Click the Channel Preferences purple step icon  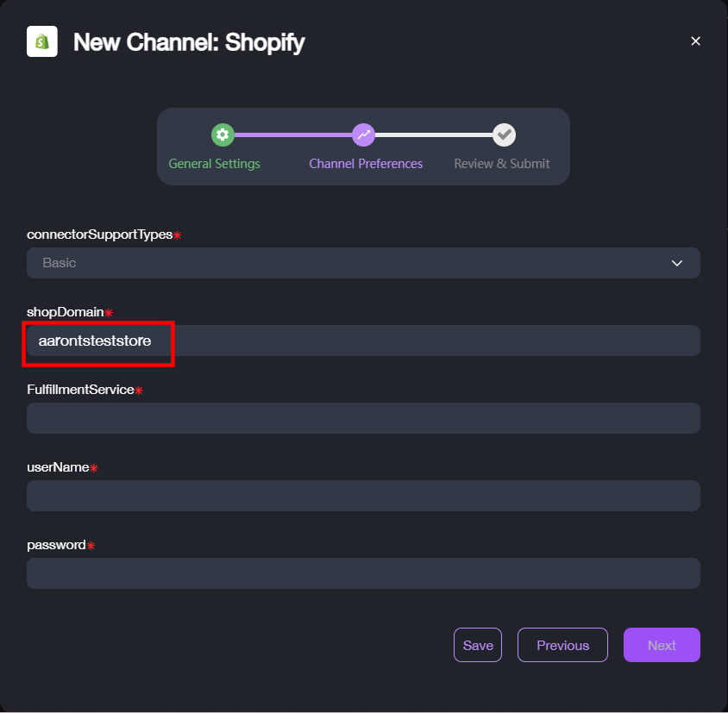[x=363, y=134]
